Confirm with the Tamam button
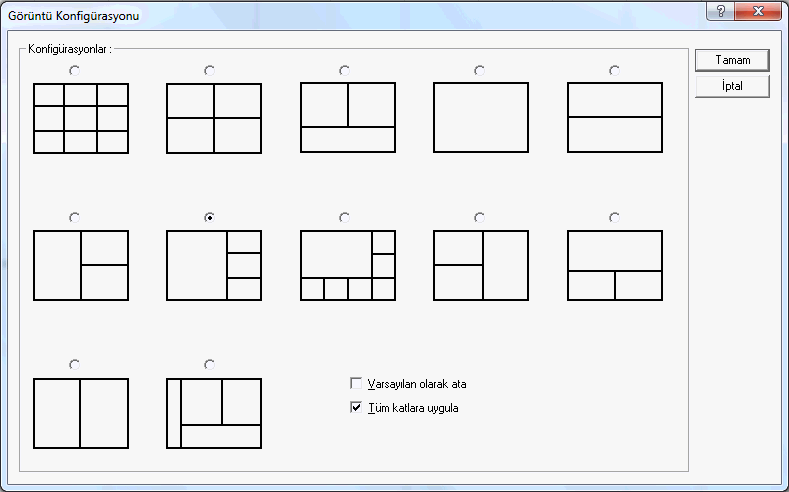This screenshot has width=789, height=492. pos(732,60)
